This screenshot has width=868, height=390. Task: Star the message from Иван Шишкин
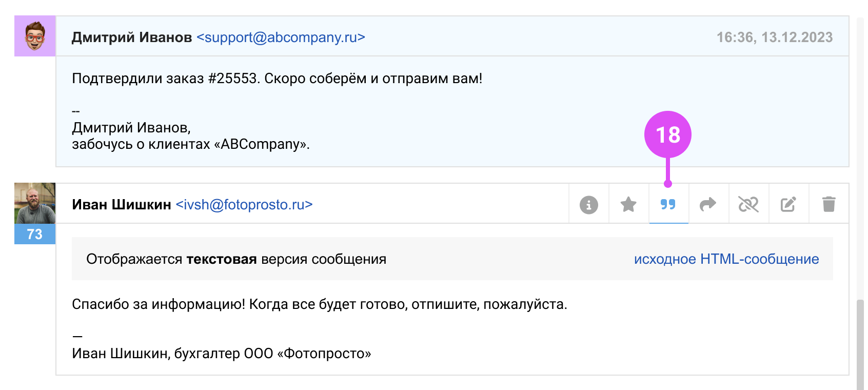(628, 205)
